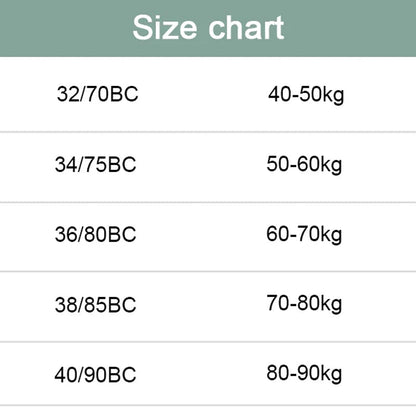Screen dimensions: 416x416
Task: Click the 50-60kg weight value
Action: 304,165
